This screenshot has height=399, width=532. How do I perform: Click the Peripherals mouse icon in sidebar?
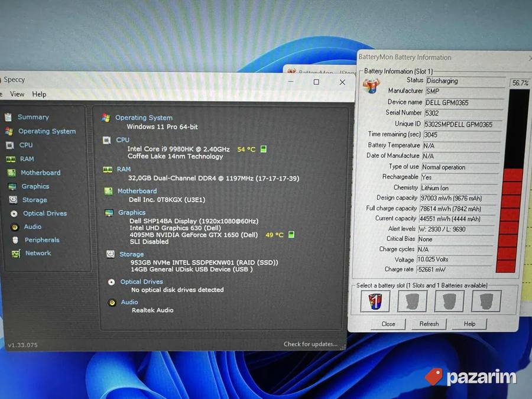point(15,240)
